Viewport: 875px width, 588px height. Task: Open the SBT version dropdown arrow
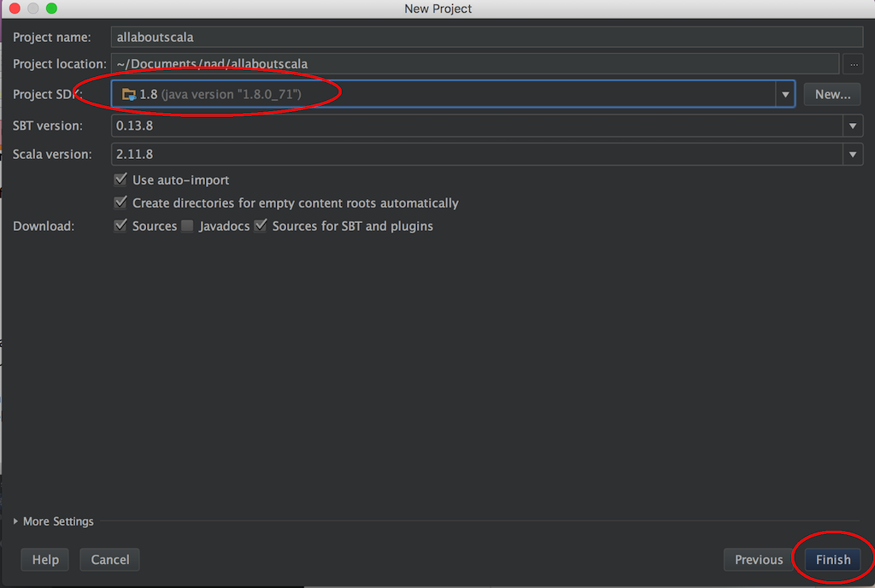(852, 126)
